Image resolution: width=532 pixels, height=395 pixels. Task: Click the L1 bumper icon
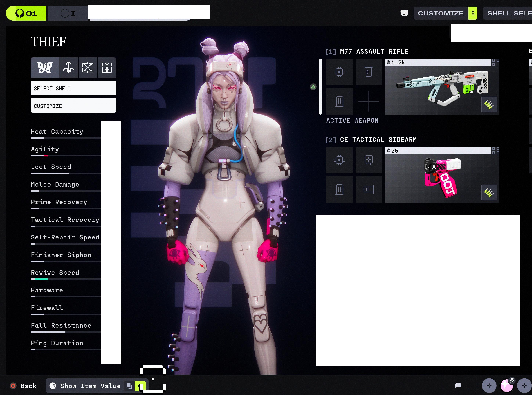pos(404,13)
